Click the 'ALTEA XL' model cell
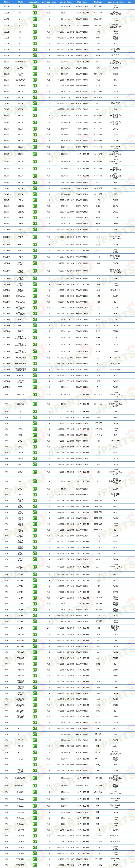The width and height of the screenshot is (135, 868). (x=20, y=74)
